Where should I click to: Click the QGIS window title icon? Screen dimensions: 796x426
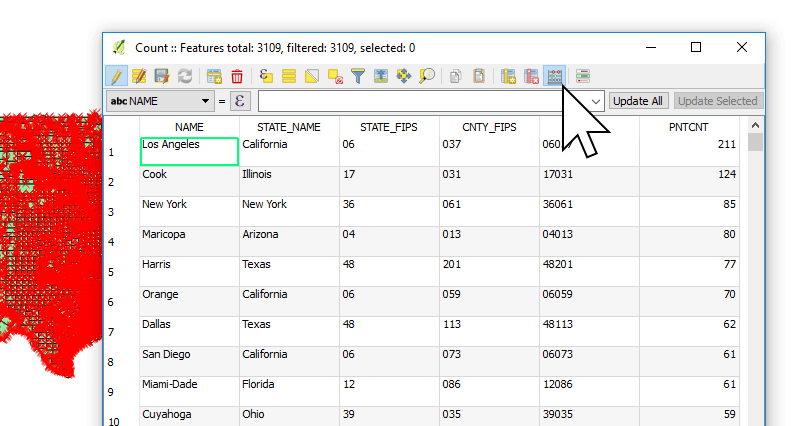119,48
